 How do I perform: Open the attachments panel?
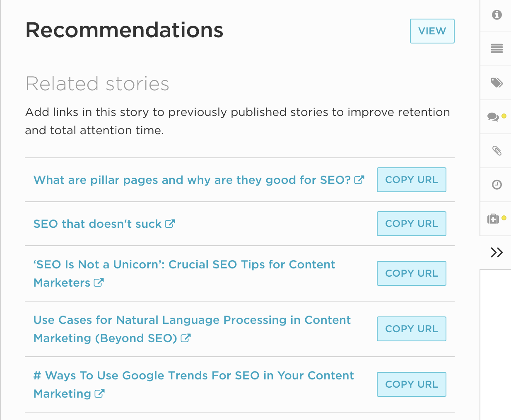point(496,150)
